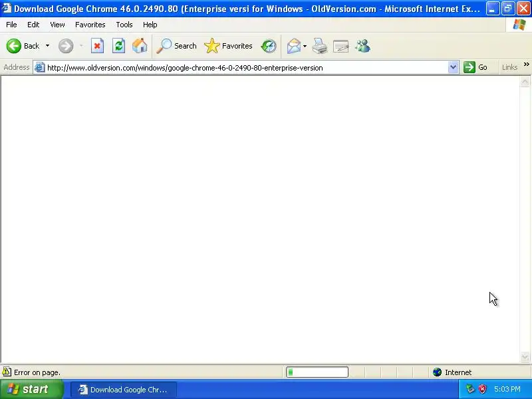Screen dimensions: 532x399
Task: Click the Internet zone globe icon
Action: click(437, 372)
